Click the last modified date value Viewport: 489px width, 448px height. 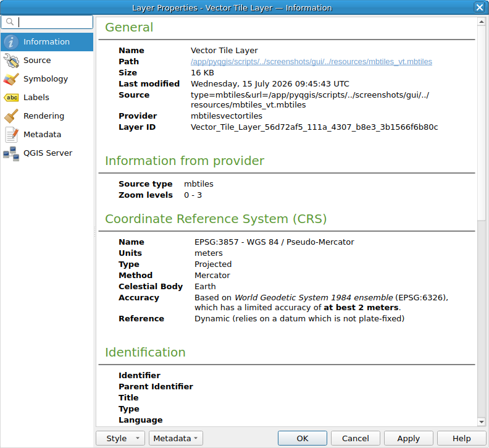pyautogui.click(x=270, y=83)
